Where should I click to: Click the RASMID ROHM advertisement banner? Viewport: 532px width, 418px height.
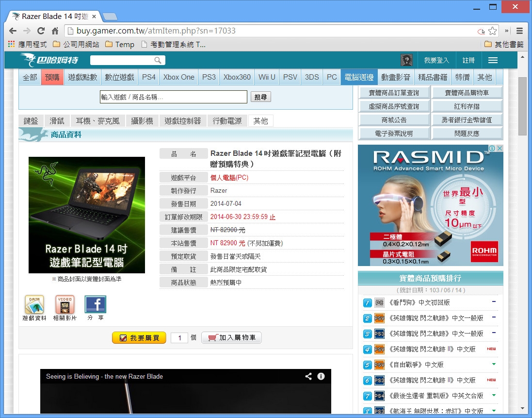(430, 205)
